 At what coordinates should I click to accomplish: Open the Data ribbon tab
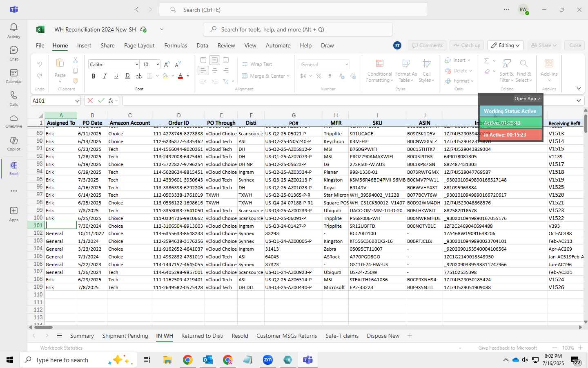pos(202,45)
